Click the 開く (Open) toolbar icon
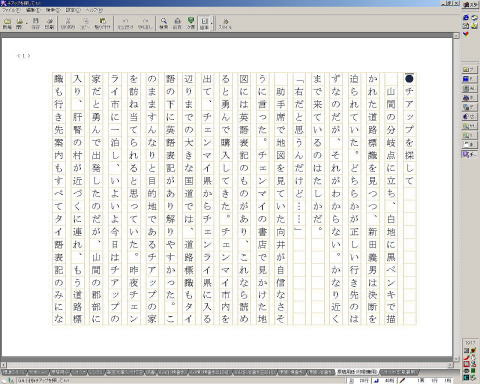 [x=20, y=23]
